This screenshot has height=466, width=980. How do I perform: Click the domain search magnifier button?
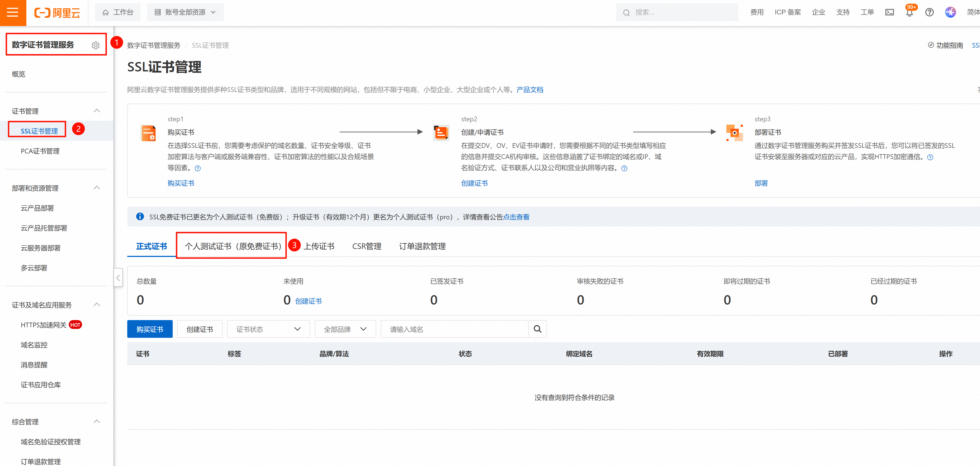537,329
